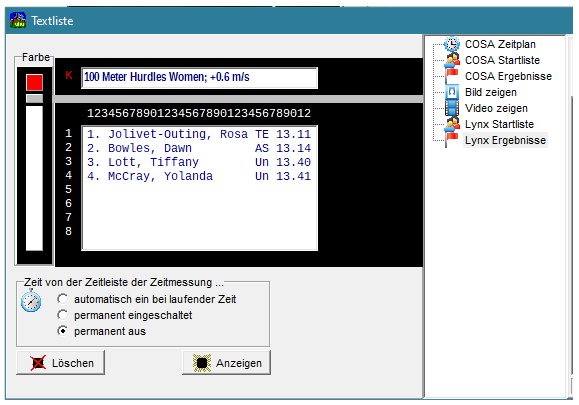Select 'automatisch ein bei laufender Zeit' radio
The width and height of the screenshot is (579, 405).
[x=63, y=299]
